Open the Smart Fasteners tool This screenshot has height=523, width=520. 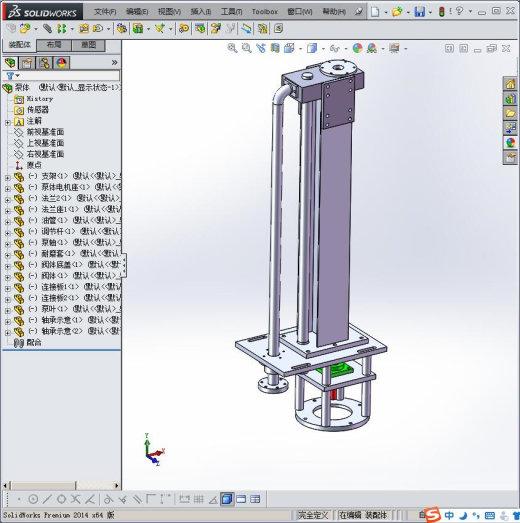83,29
